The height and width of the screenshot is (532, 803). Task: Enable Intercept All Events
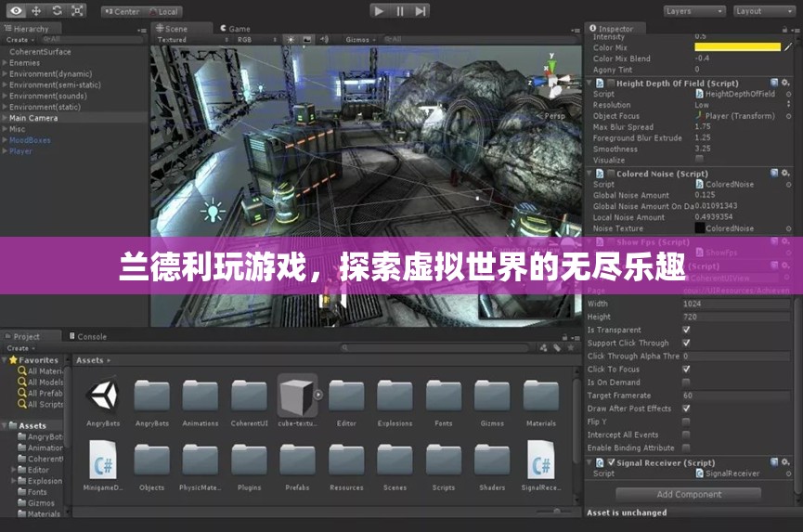[686, 435]
